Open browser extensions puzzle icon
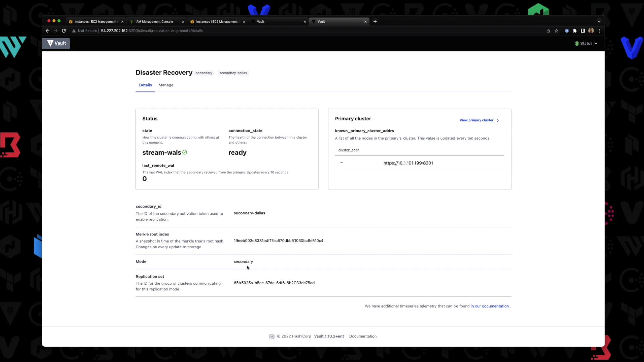The width and height of the screenshot is (644, 362). click(x=575, y=31)
